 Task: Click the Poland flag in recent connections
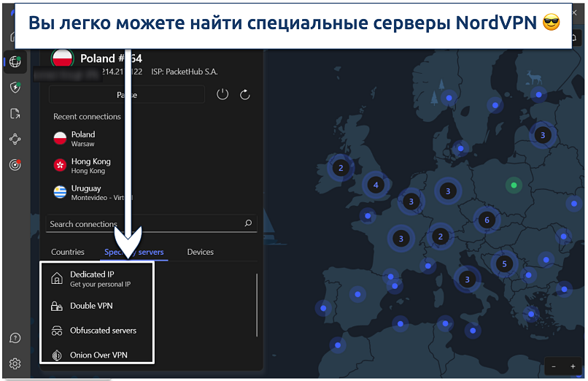(x=60, y=139)
